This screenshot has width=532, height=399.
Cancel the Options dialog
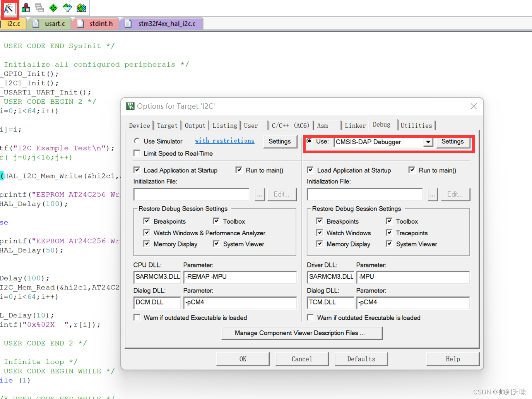(x=302, y=359)
